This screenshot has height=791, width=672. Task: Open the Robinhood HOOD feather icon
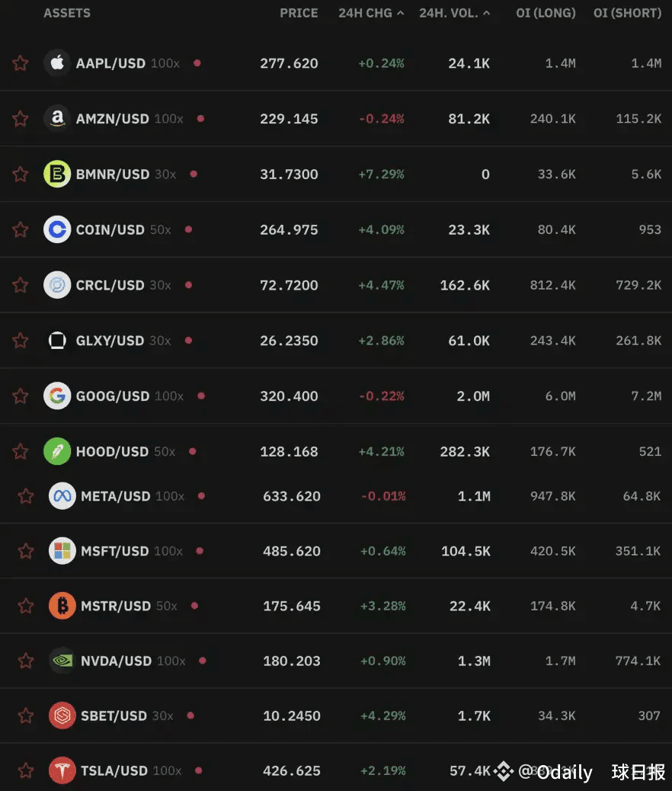click(57, 451)
